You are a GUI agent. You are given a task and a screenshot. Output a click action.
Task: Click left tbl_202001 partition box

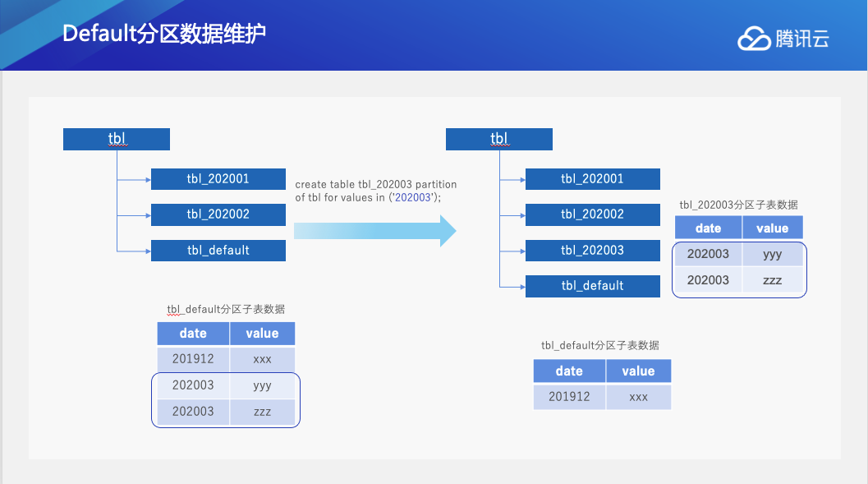coord(218,179)
